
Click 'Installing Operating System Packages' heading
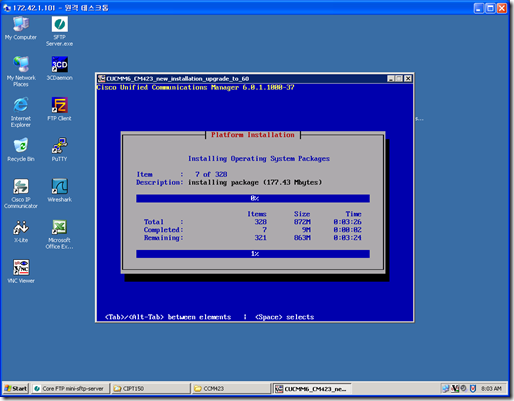[259, 158]
